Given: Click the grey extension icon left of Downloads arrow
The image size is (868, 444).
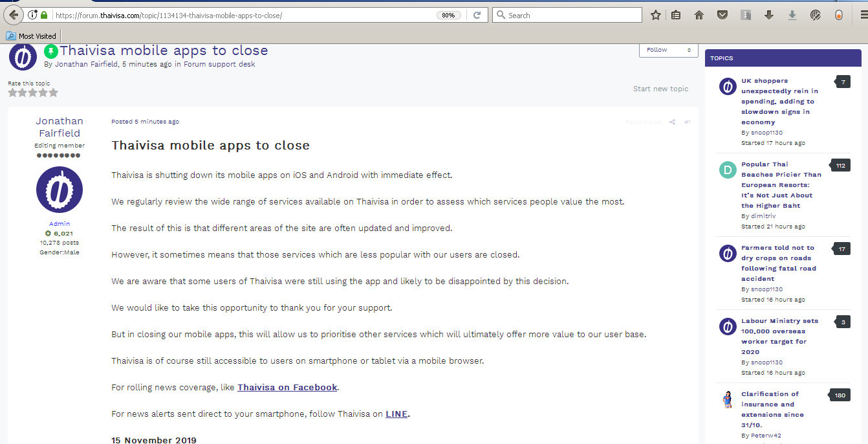Looking at the screenshot, I should coord(746,15).
